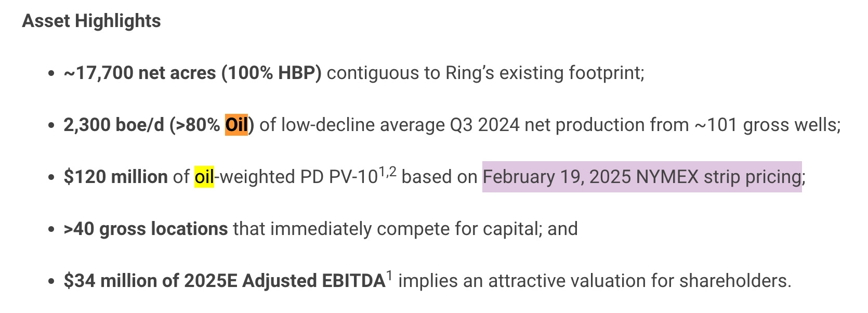868x313 pixels.
Task: Click the Asset Highlights heading
Action: [x=91, y=21]
